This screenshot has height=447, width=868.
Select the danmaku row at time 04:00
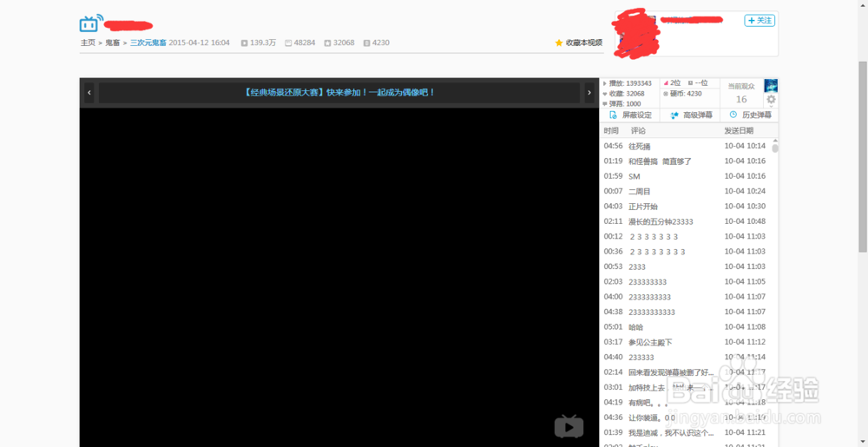(686, 297)
